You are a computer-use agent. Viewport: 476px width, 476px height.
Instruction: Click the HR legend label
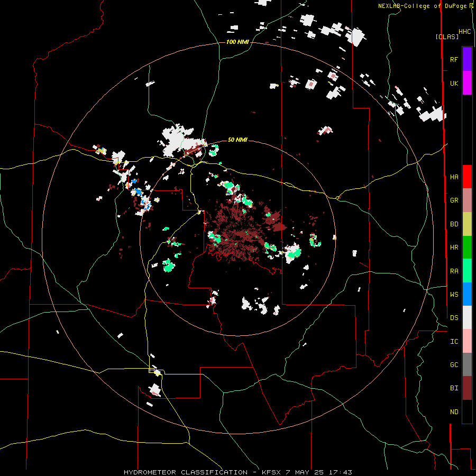click(x=454, y=248)
